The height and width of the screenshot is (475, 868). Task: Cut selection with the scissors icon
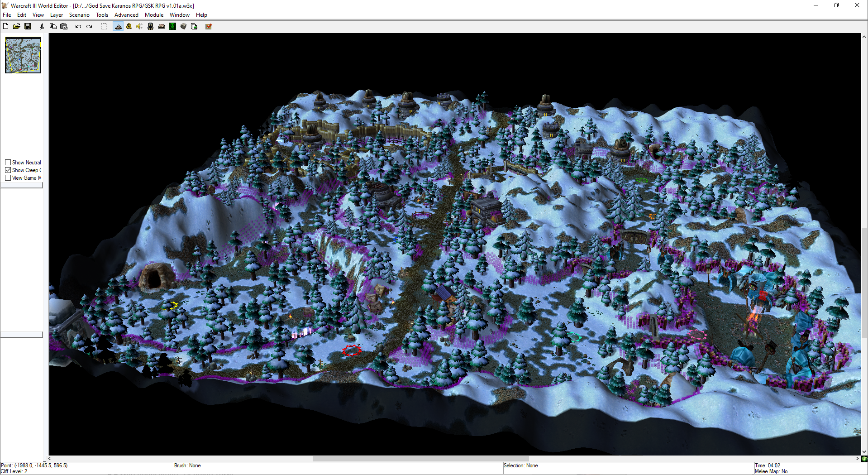pyautogui.click(x=42, y=26)
